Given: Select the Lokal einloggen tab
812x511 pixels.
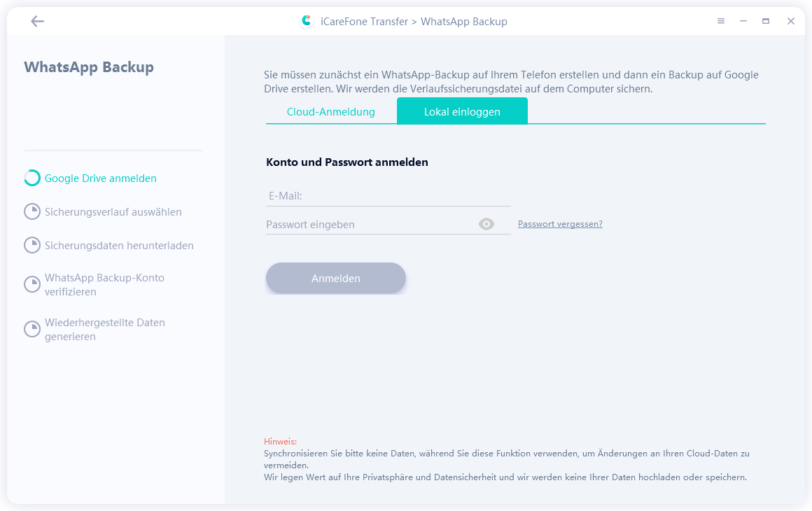Looking at the screenshot, I should [x=462, y=112].
